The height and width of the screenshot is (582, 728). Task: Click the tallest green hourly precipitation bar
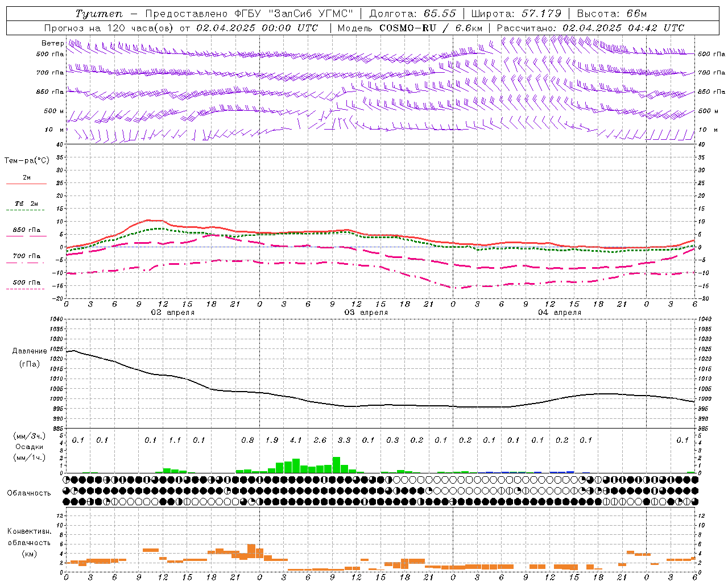pyautogui.click(x=336, y=465)
